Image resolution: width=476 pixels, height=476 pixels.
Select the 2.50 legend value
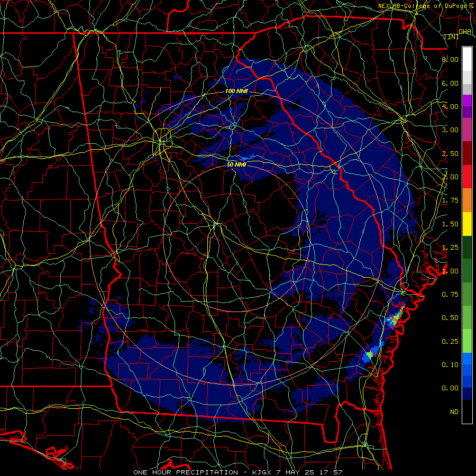450,153
